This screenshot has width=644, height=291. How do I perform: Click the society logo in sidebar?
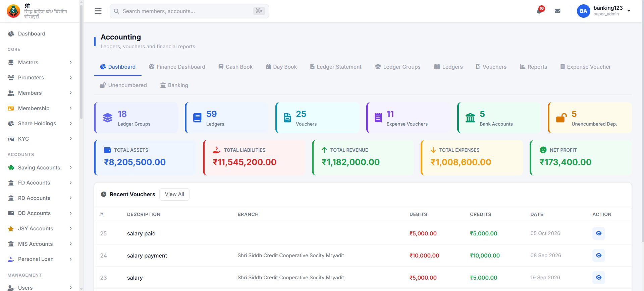[x=13, y=11]
